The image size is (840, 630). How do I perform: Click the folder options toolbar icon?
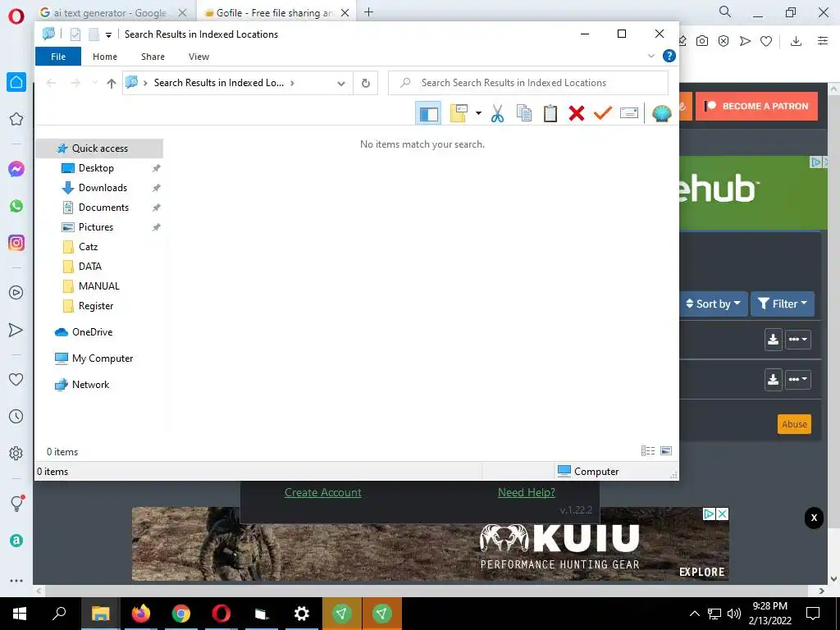point(459,113)
